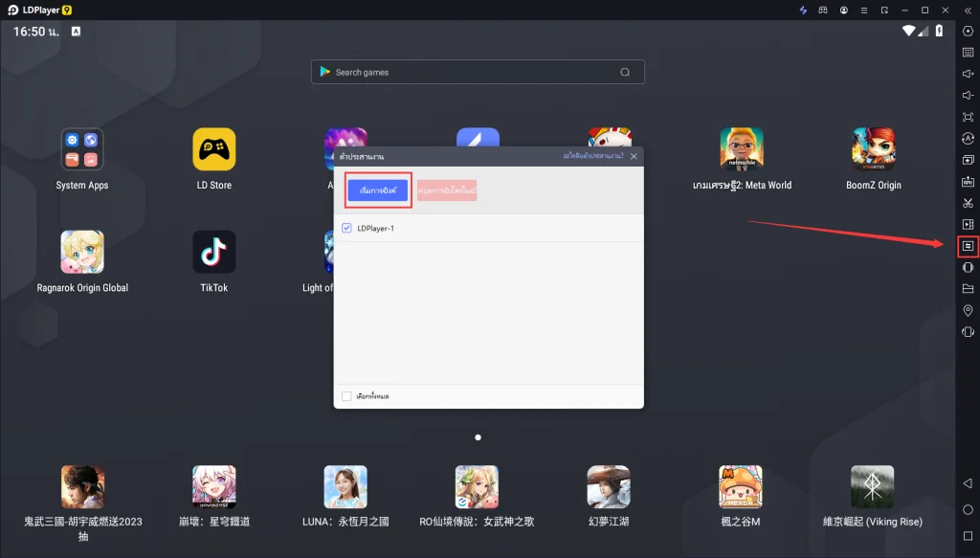Image resolution: width=980 pixels, height=558 pixels.
Task: Open the hamburger menu in title bar
Action: pyautogui.click(x=864, y=10)
